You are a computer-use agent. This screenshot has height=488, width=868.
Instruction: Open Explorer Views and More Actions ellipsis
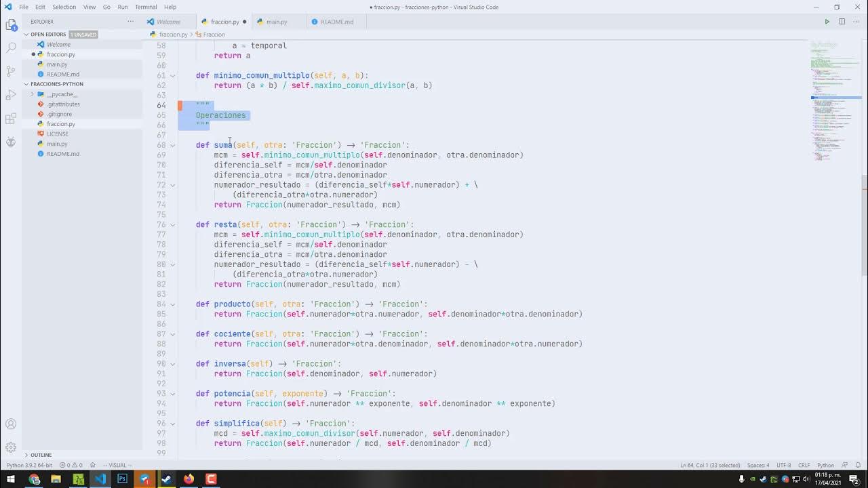(x=131, y=22)
